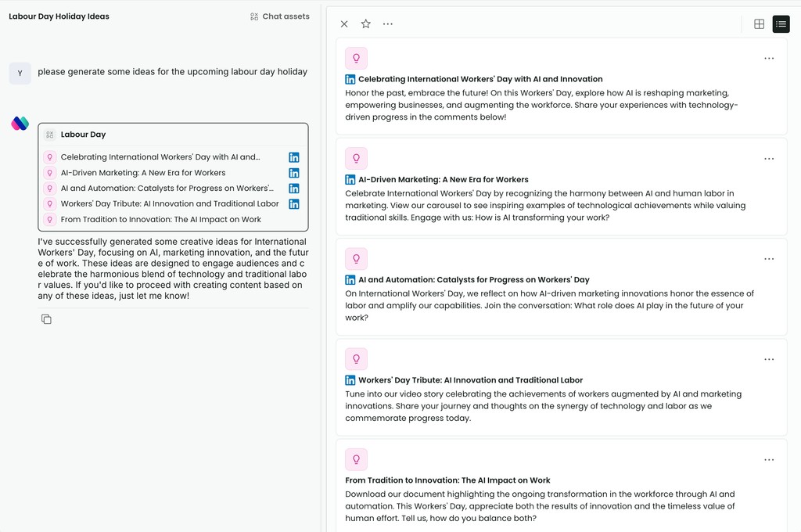Open Chat assets panel

pyautogui.click(x=280, y=16)
